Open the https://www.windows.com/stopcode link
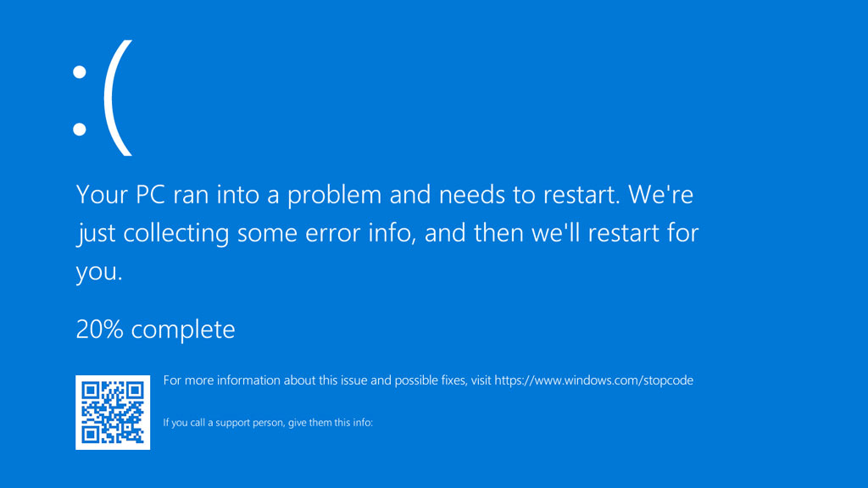Viewport: 868px width, 488px height. coord(593,380)
